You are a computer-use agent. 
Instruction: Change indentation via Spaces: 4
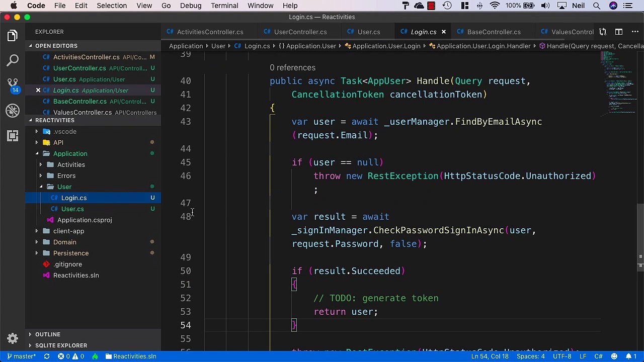coord(531,356)
